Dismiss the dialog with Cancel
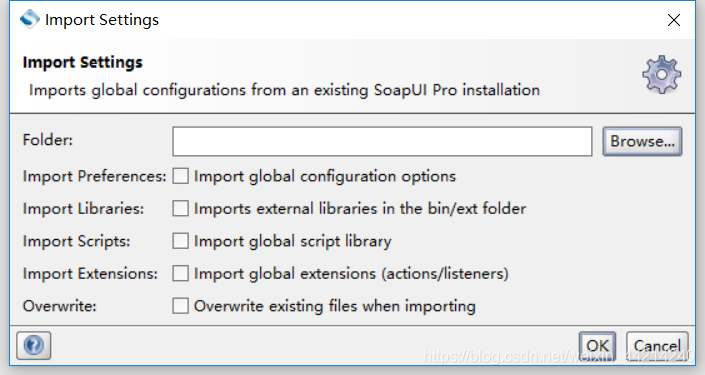 click(x=657, y=346)
